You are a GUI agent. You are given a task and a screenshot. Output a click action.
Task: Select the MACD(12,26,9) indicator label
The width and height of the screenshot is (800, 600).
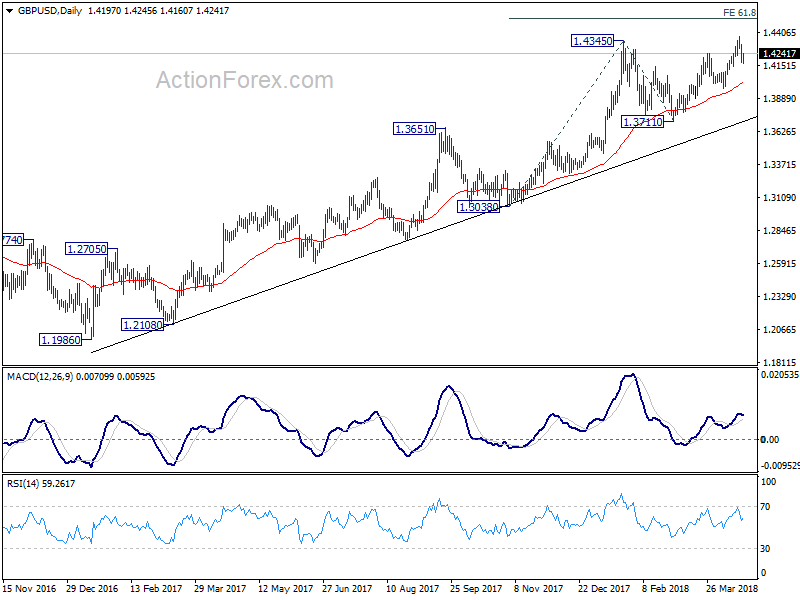point(40,377)
